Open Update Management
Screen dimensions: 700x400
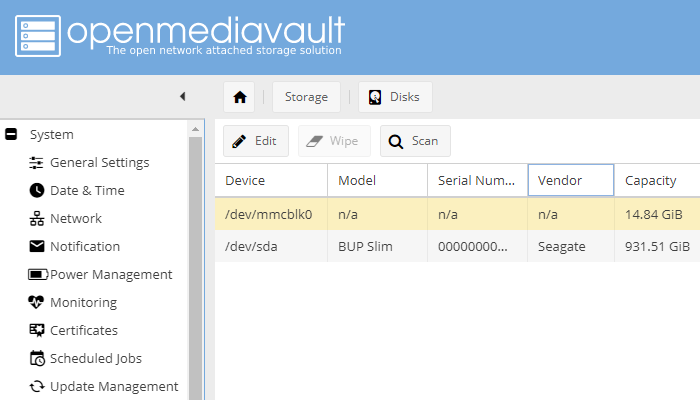114,387
